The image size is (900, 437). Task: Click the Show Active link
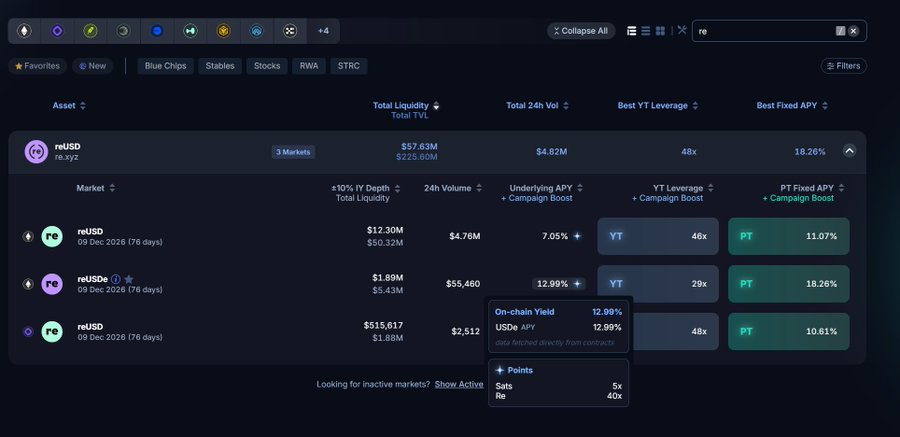459,384
